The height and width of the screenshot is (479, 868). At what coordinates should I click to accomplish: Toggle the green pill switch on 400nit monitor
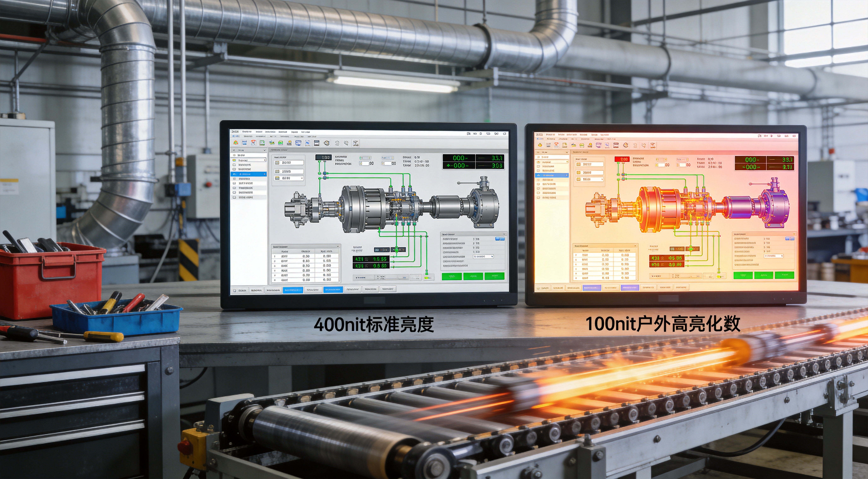(x=365, y=158)
